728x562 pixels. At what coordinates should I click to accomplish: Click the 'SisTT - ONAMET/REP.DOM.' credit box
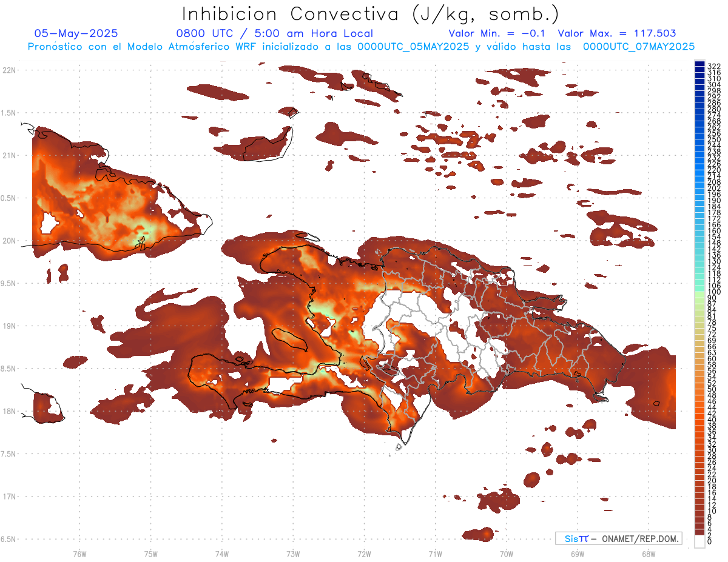pyautogui.click(x=619, y=538)
